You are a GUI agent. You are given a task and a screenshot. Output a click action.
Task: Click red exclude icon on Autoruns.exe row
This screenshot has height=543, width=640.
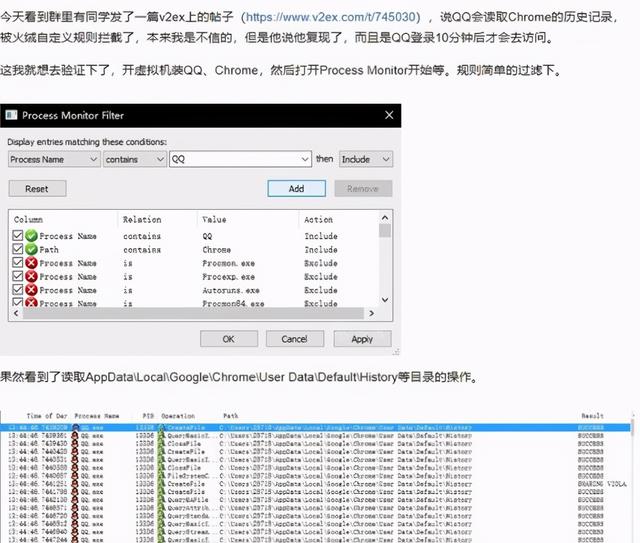tap(31, 290)
